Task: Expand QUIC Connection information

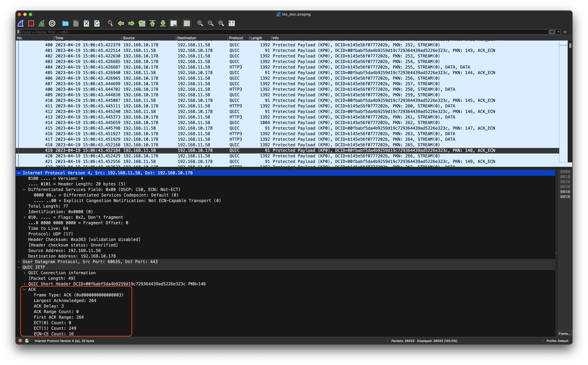Action: pyautogui.click(x=25, y=273)
